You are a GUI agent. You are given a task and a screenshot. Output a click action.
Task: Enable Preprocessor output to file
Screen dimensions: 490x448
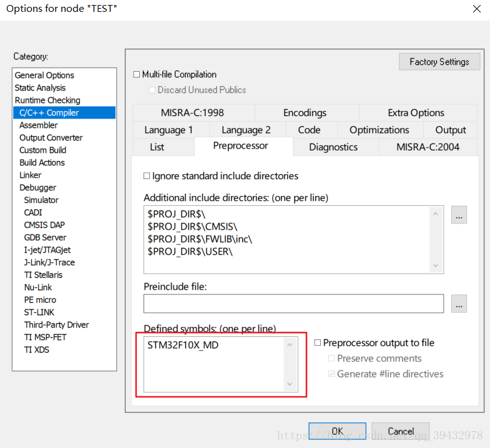pyautogui.click(x=318, y=343)
